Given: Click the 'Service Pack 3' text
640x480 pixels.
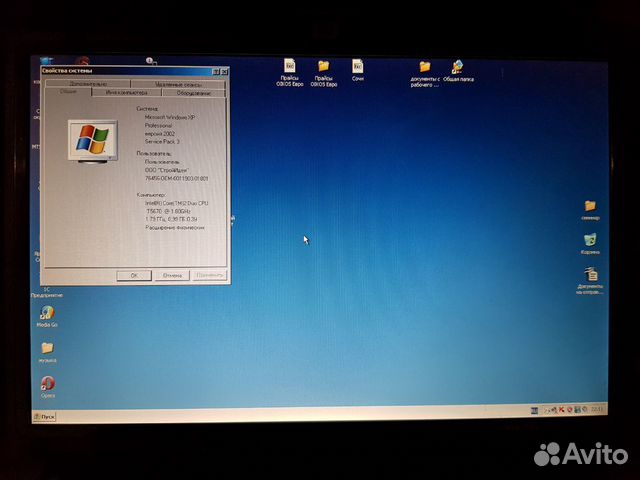Looking at the screenshot, I should [162, 142].
